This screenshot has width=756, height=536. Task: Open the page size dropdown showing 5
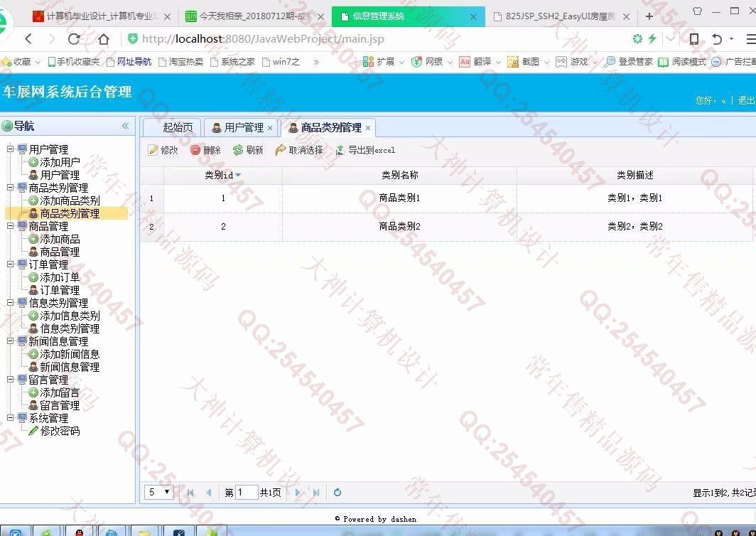pyautogui.click(x=159, y=492)
